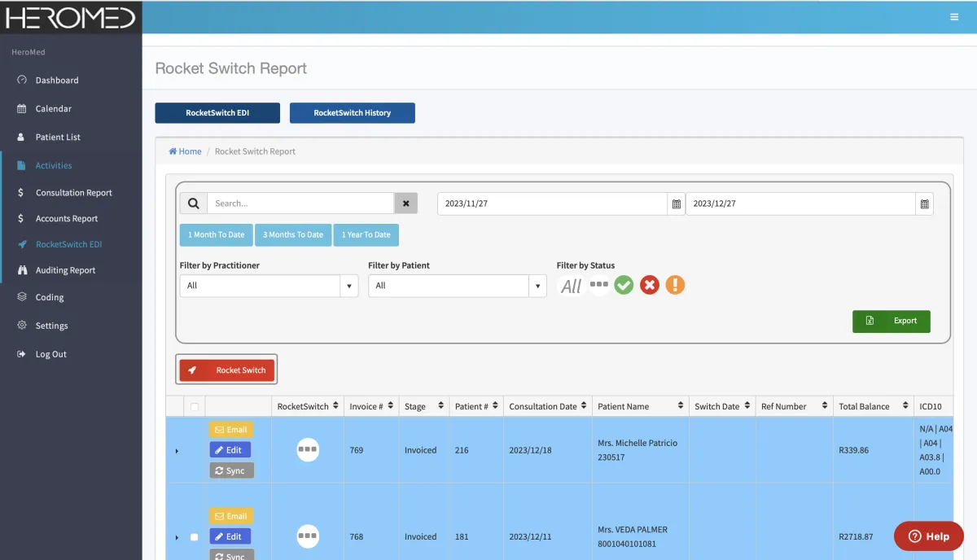
Task: Click the HeroMed logo
Action: pos(71,17)
